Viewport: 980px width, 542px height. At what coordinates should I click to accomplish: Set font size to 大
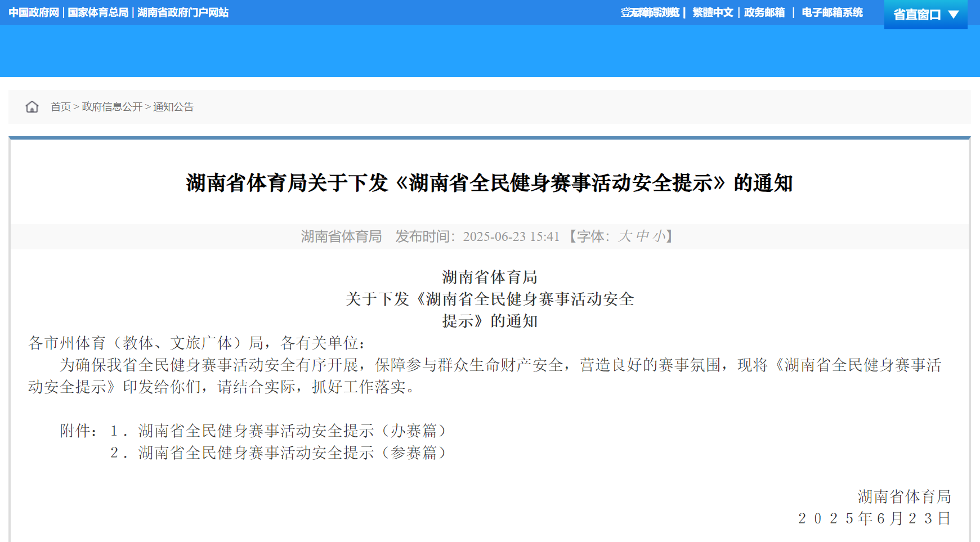click(625, 236)
